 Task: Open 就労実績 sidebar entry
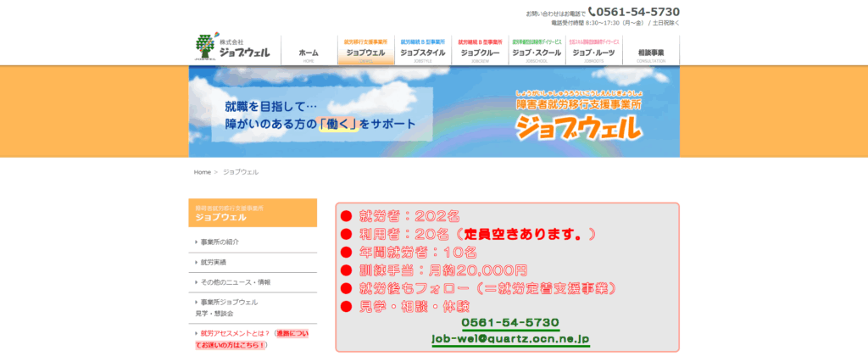tap(253, 263)
